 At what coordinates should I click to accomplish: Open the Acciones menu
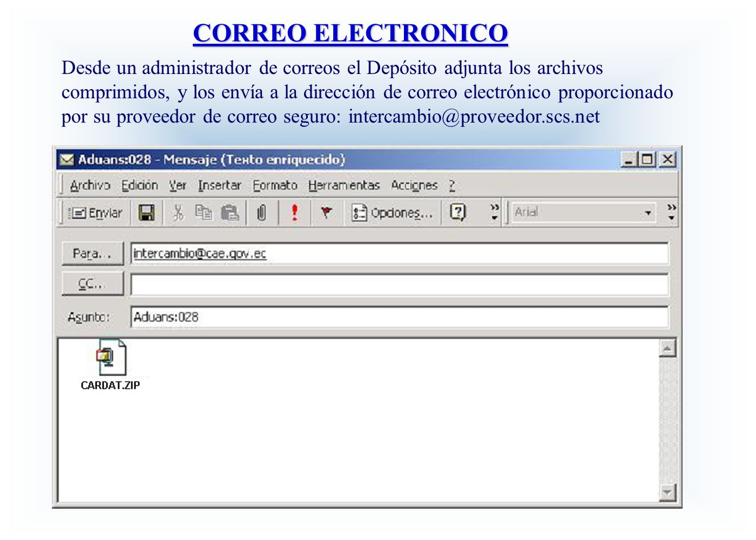[414, 185]
